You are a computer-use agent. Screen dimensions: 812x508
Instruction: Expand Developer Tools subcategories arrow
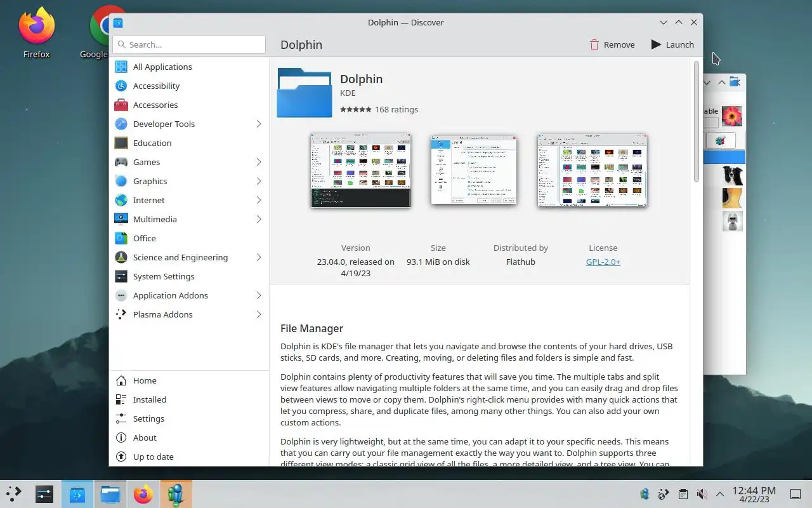(x=259, y=124)
